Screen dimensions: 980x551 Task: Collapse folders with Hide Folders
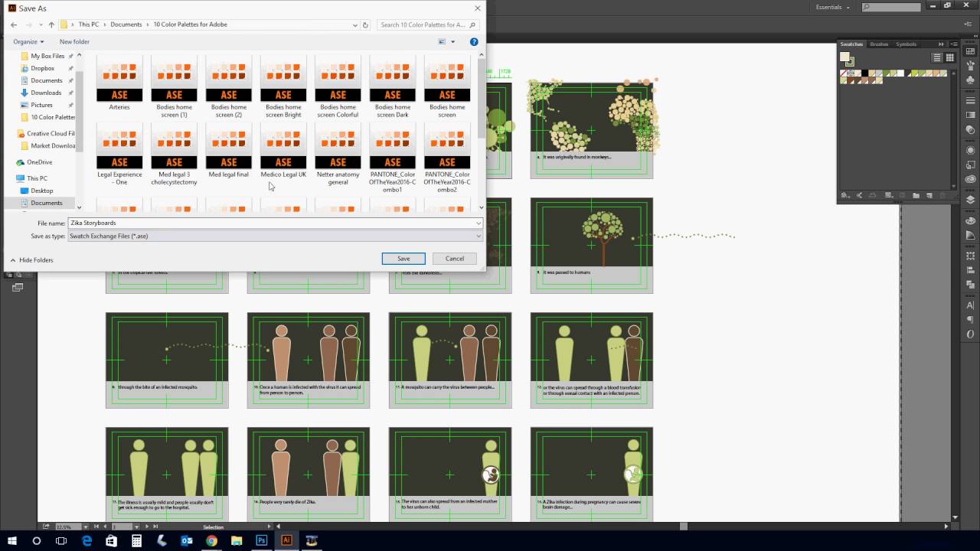point(31,260)
